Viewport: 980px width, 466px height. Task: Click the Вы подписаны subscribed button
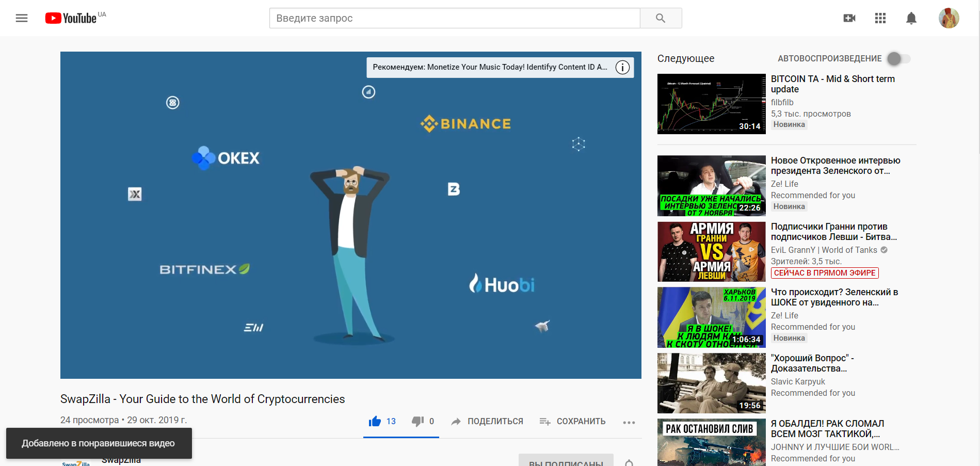point(566,460)
